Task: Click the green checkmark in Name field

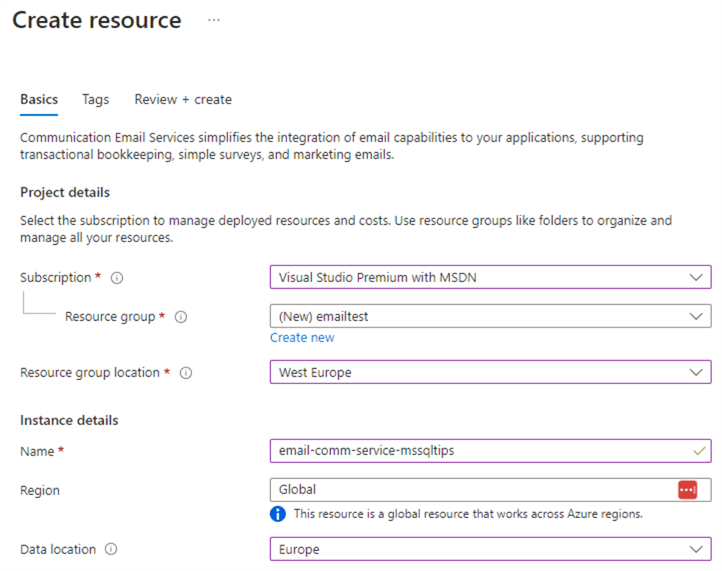Action: pos(698,451)
